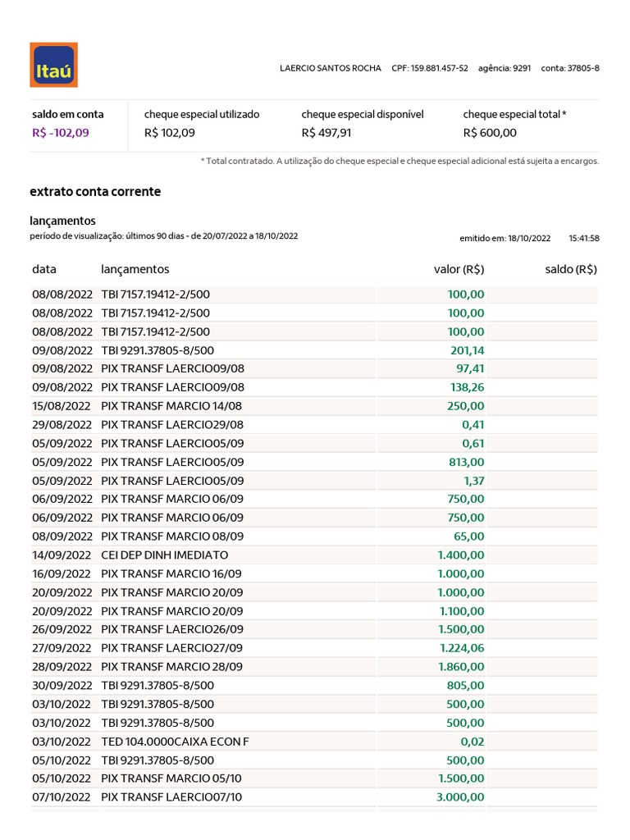Click the 'extrato conta corrente' heading
Viewport: 630px width, 840px height.
tap(95, 191)
